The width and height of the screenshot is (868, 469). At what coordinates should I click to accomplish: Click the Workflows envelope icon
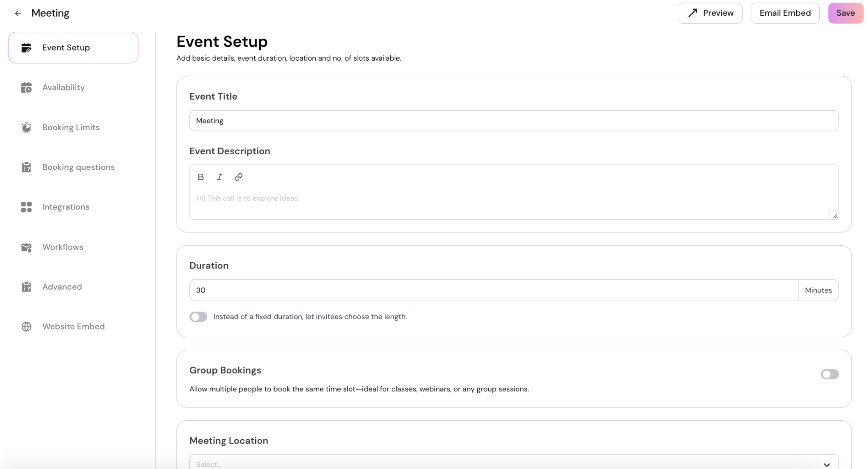26,247
